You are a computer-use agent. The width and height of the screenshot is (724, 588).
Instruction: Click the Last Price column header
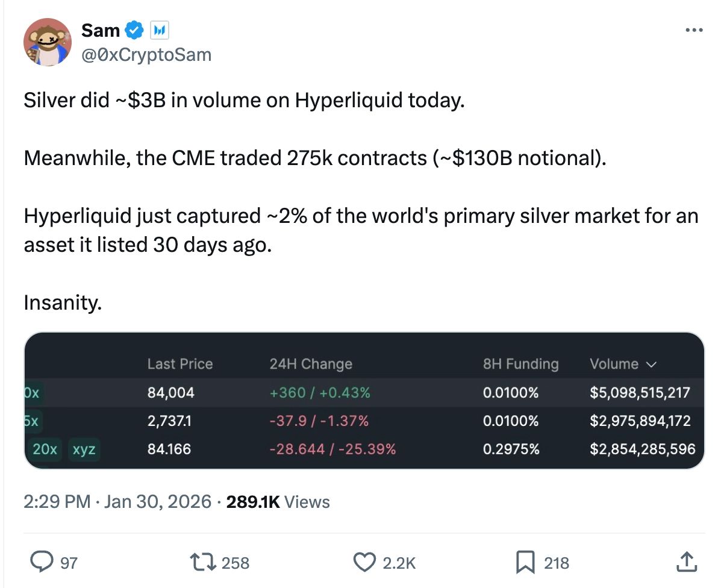tap(179, 364)
